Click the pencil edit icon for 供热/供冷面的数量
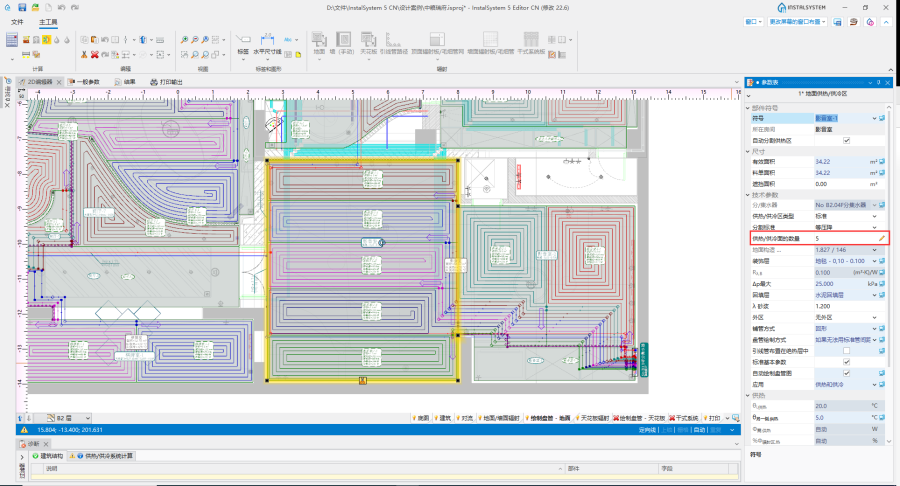Screen dimensions: 900x486 (882, 239)
